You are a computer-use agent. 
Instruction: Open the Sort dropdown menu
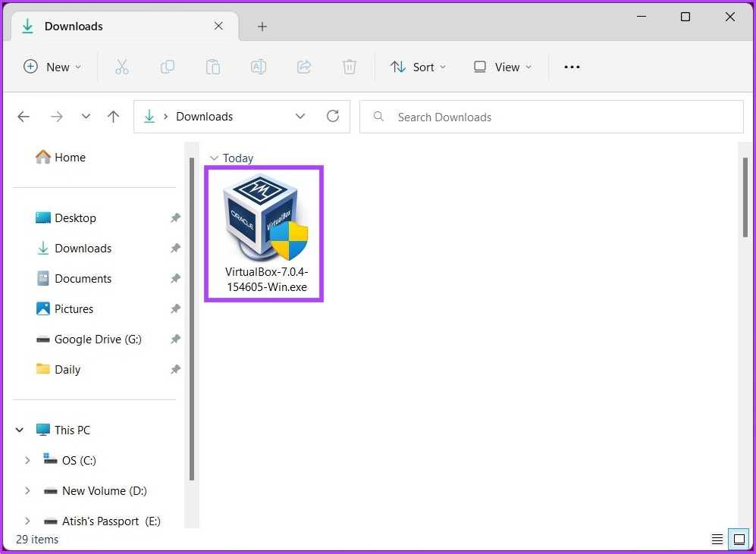[x=419, y=67]
